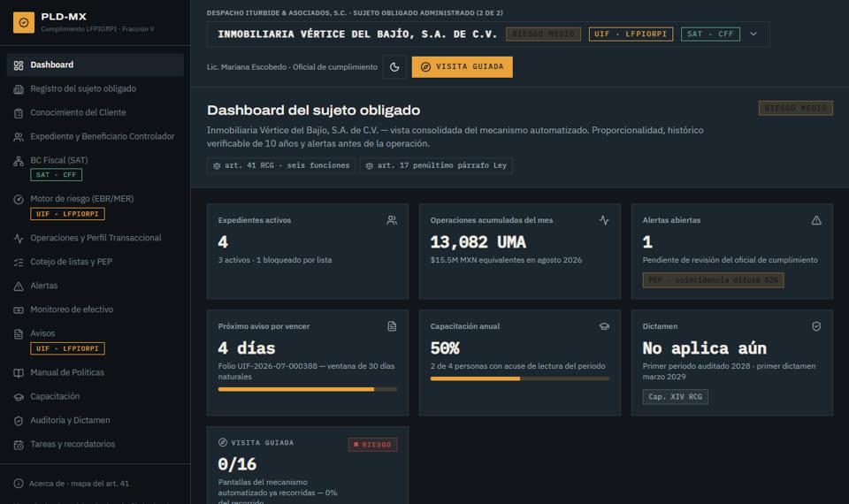The height and width of the screenshot is (504, 849).
Task: Click the BC Fiscal (SAT) network icon
Action: [19, 161]
